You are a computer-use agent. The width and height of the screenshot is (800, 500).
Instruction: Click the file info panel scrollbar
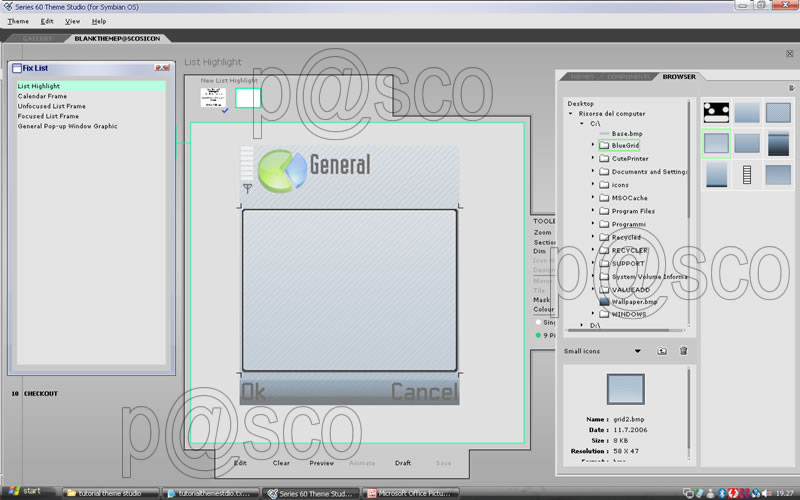tap(689, 413)
